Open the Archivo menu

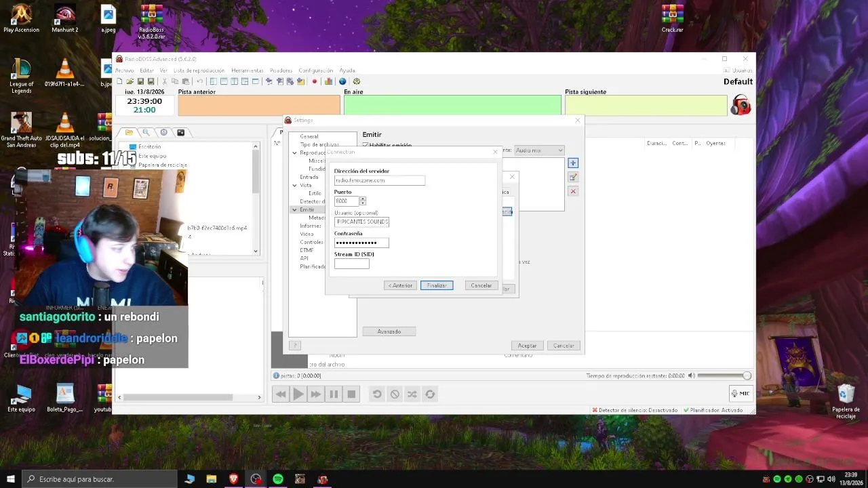coord(124,70)
